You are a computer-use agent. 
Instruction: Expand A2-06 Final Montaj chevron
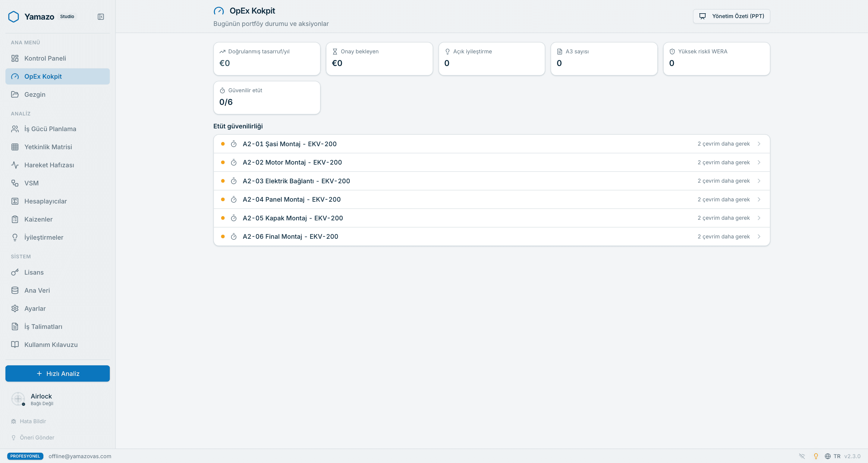[759, 237]
